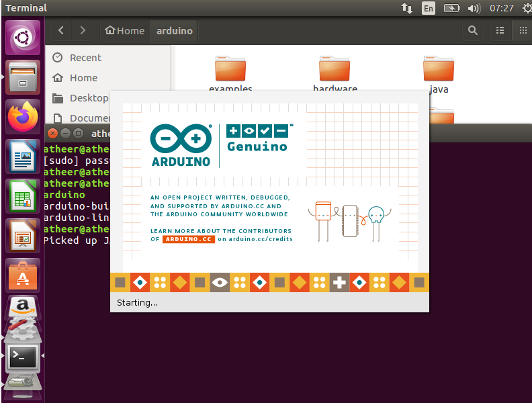Open the battery indicator menu
The image size is (532, 403).
[x=451, y=8]
